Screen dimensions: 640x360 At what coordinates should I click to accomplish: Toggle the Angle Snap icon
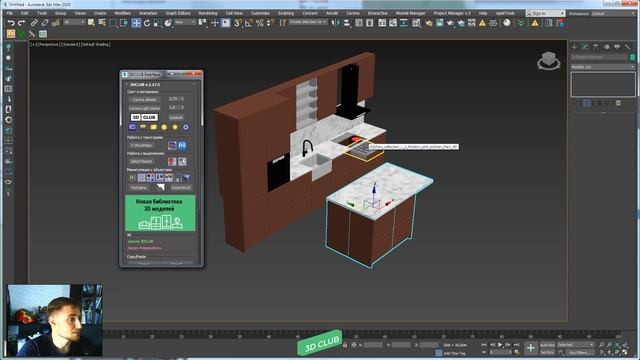(249, 23)
